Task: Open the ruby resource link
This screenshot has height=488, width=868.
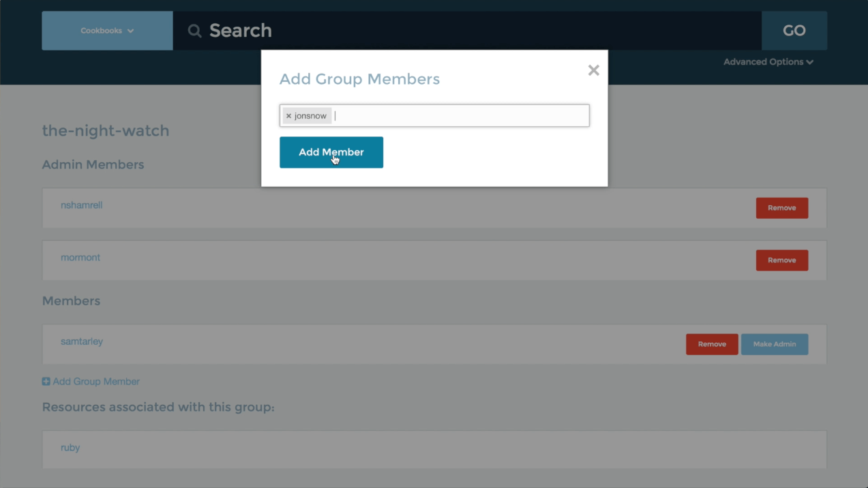Action: (70, 447)
